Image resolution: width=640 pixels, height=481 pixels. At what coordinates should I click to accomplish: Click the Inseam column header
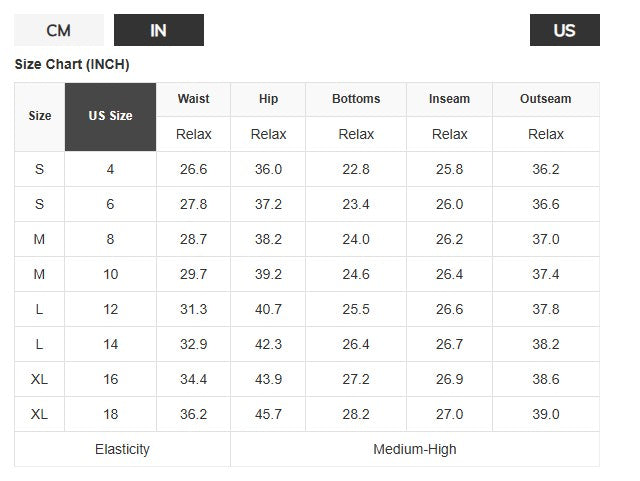(449, 99)
